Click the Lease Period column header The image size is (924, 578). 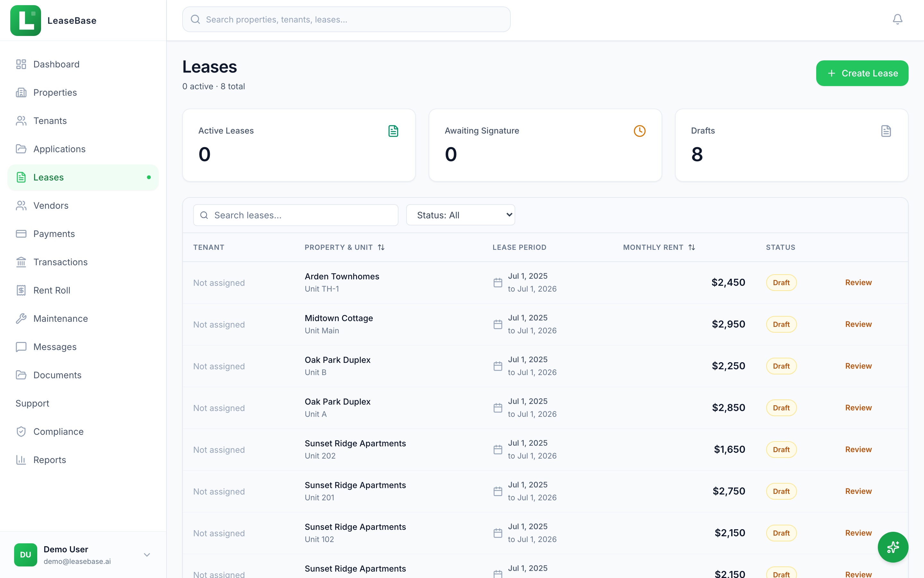tap(519, 248)
